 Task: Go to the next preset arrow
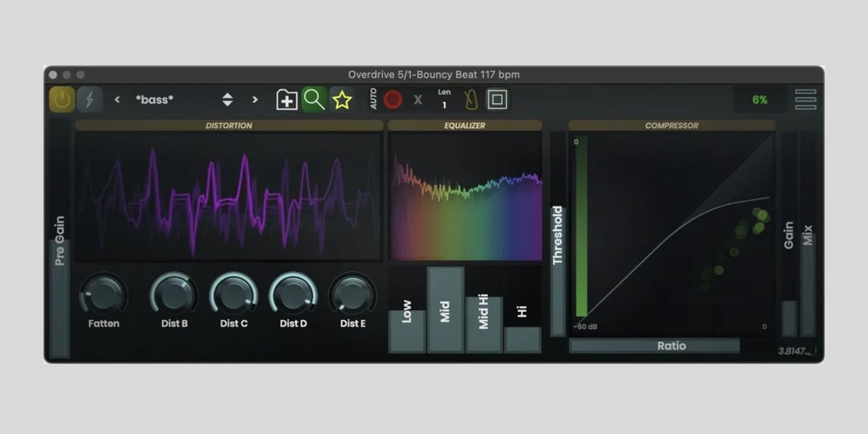click(x=255, y=100)
